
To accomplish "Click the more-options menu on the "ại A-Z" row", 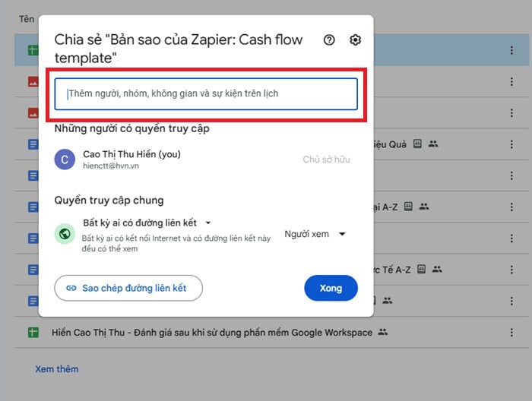I will (x=511, y=207).
